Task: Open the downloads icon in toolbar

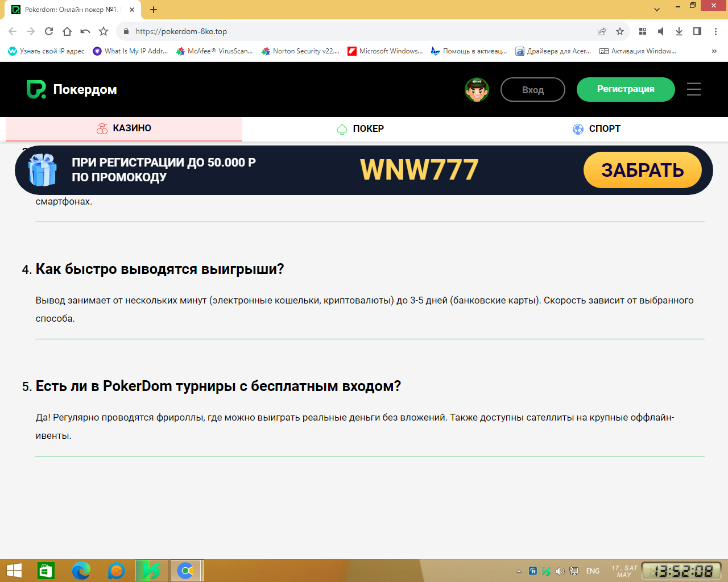Action: click(679, 31)
